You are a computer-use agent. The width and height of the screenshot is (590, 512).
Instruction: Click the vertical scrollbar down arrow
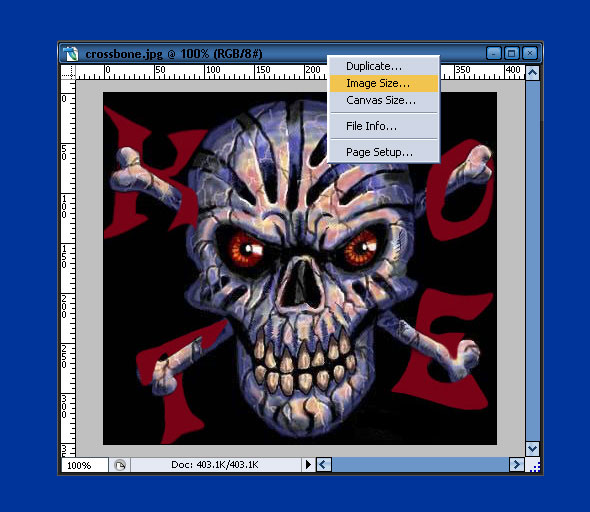click(x=532, y=448)
